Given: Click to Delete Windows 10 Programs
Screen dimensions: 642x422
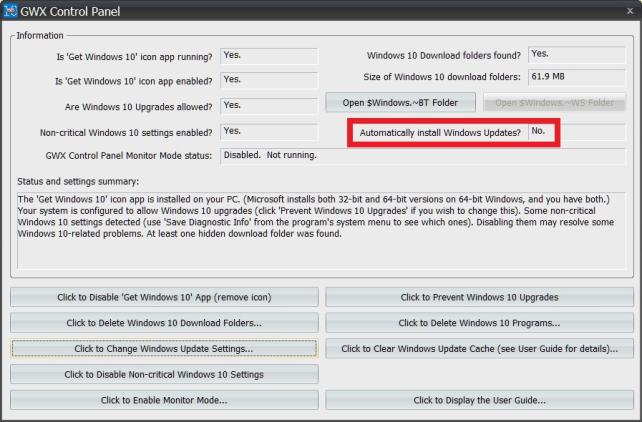Looking at the screenshot, I should (479, 323).
